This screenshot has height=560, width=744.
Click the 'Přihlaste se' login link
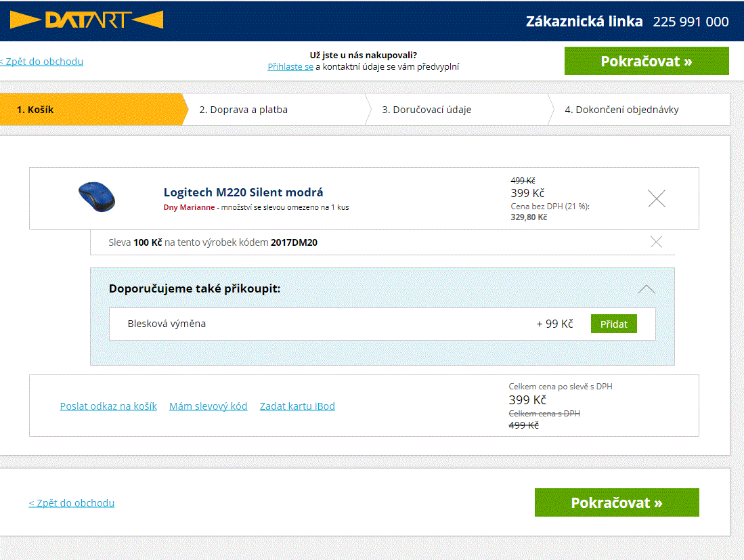coord(290,67)
